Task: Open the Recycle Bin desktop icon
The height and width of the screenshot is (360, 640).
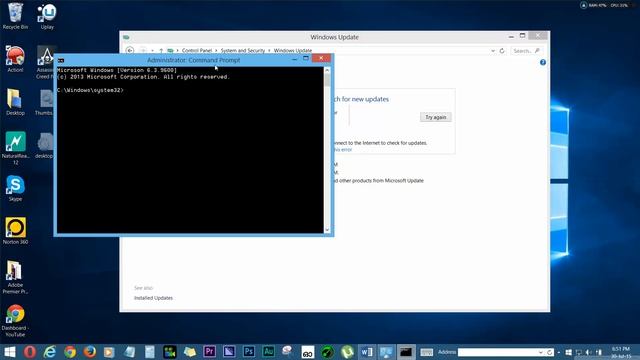Action: (15, 16)
